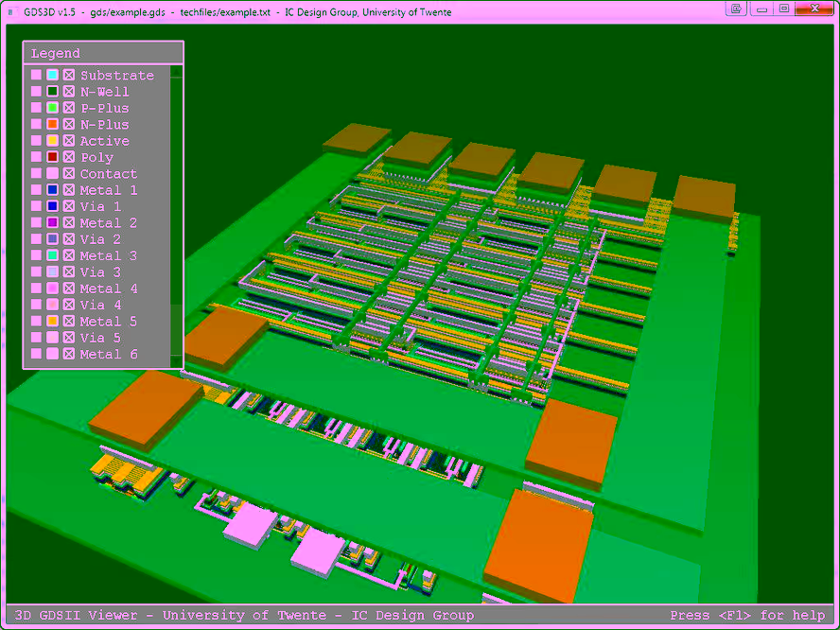Tick the first empty box on Metal 3 row
The height and width of the screenshot is (630, 840).
(36, 255)
